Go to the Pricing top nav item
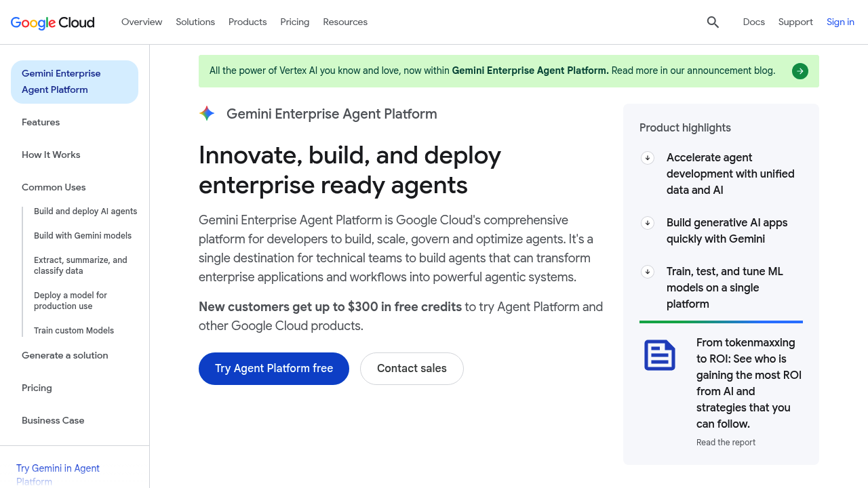Image resolution: width=868 pixels, height=488 pixels. click(295, 22)
